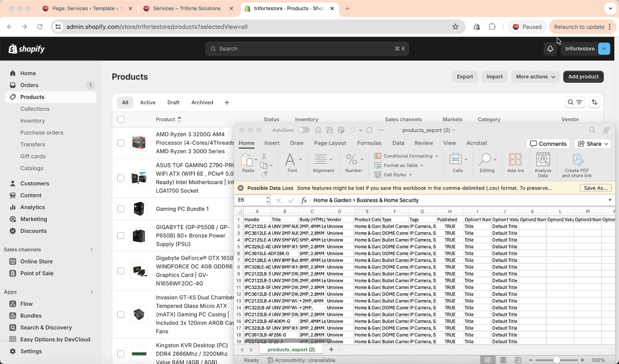Bookmark this page with the star icon
This screenshot has width=619, height=364.
455,27
